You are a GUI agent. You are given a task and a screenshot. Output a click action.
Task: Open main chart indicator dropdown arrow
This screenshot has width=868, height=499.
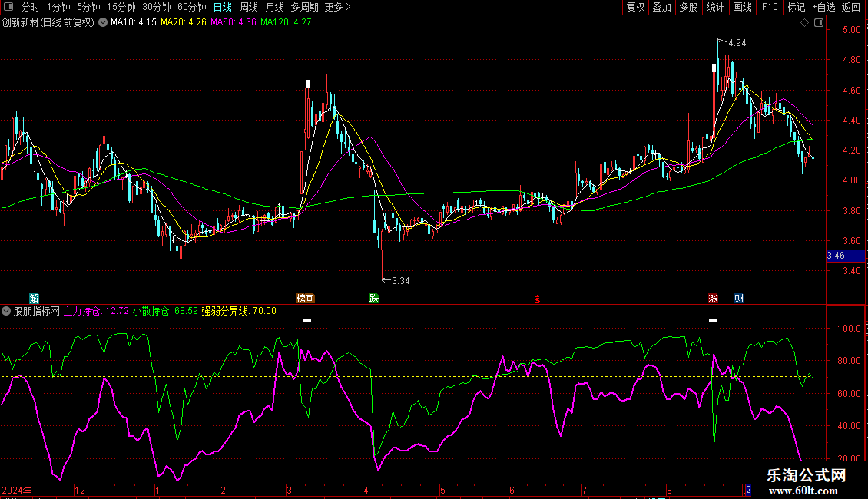click(x=103, y=23)
